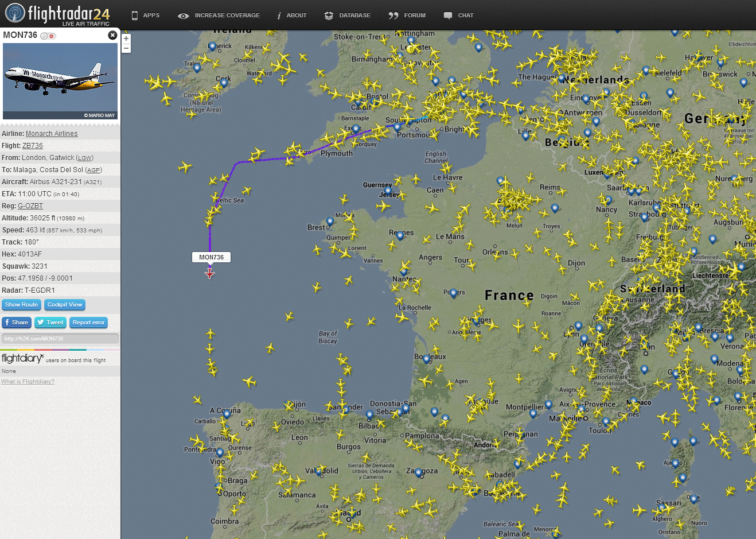Select the Exeter airport pin

pyautogui.click(x=356, y=129)
